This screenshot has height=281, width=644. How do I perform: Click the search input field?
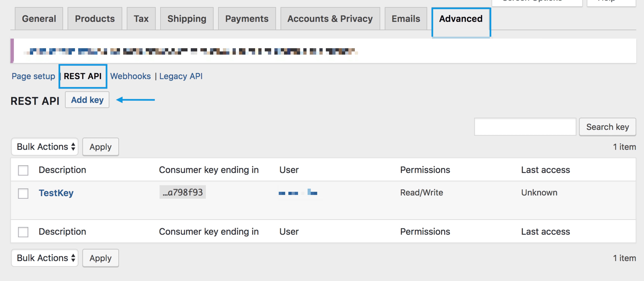pyautogui.click(x=526, y=126)
